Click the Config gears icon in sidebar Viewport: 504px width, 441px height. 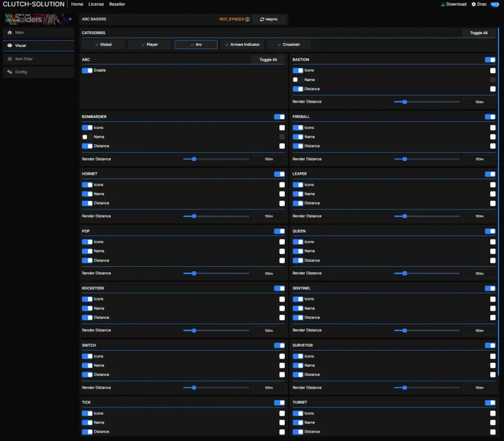[9, 72]
